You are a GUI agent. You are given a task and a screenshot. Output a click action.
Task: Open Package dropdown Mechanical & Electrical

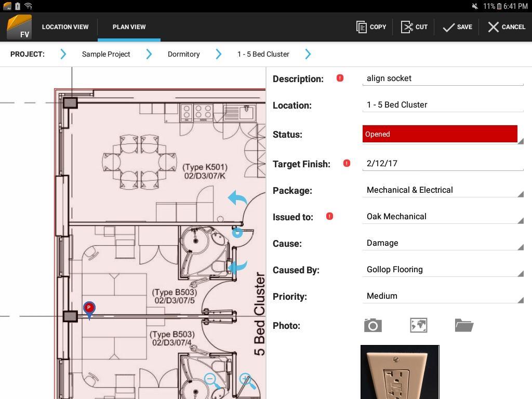pos(443,190)
